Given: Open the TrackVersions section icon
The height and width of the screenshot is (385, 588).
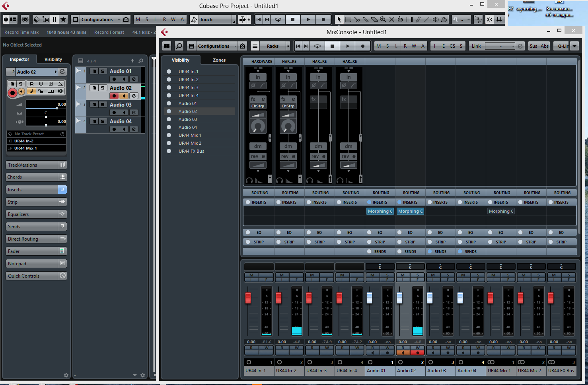Looking at the screenshot, I should 62,165.
